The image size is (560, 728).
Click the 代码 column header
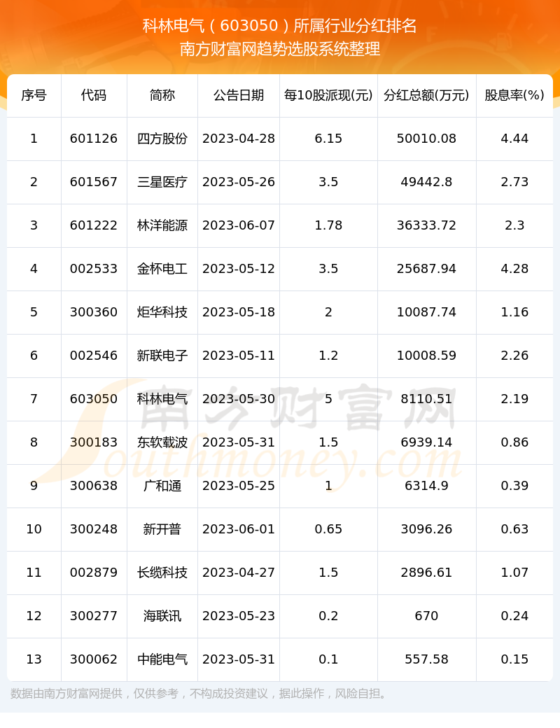[94, 95]
